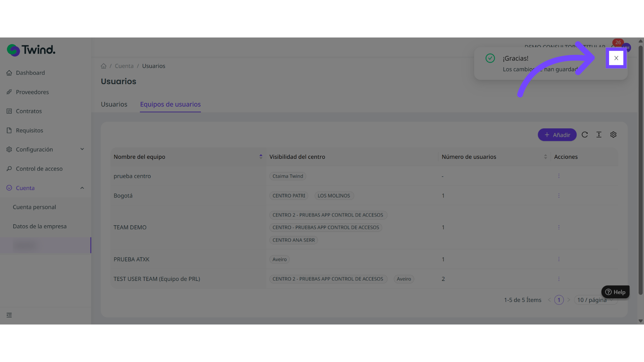Click Aveiro tag in PRUEBA ATXK row

(279, 259)
